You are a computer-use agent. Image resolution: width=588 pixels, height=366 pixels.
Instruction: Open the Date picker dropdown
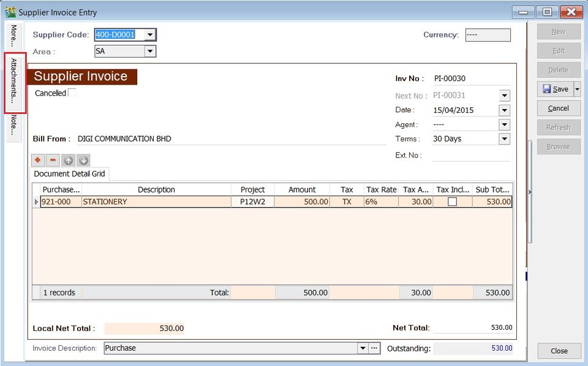point(504,110)
